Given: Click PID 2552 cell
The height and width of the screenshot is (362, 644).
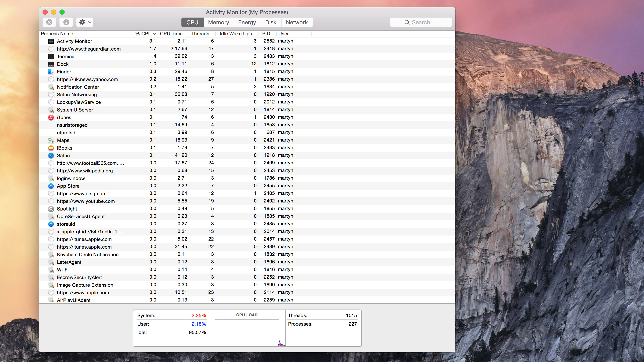Looking at the screenshot, I should [x=269, y=41].
